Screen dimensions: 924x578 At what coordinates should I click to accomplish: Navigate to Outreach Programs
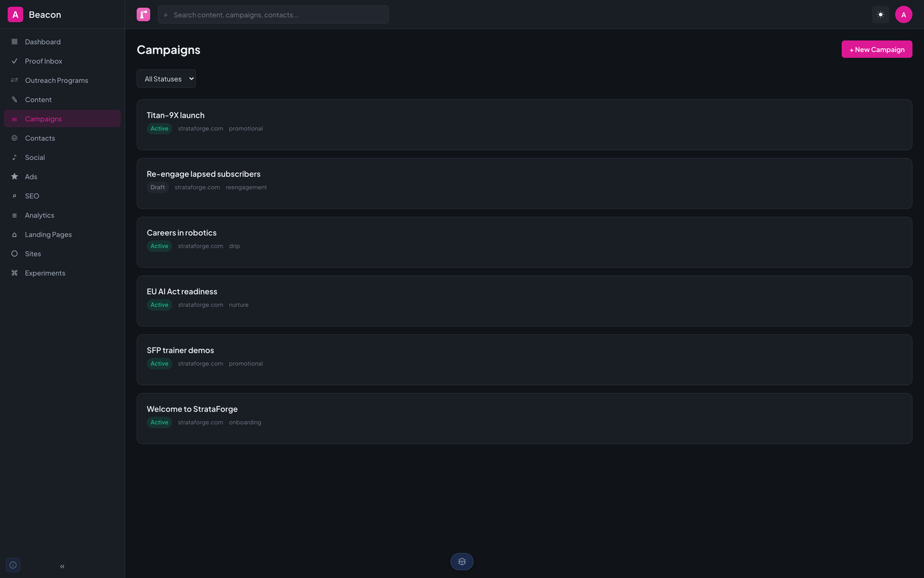[x=62, y=80]
